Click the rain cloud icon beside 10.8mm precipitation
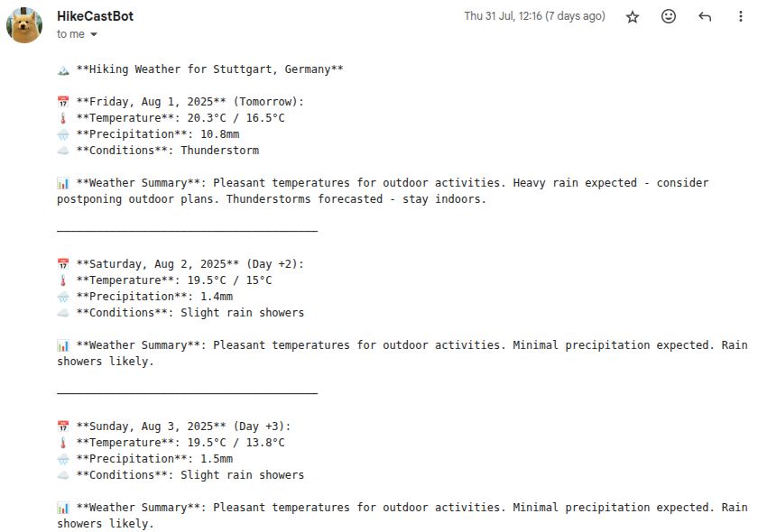This screenshot has width=758, height=532. [x=63, y=135]
